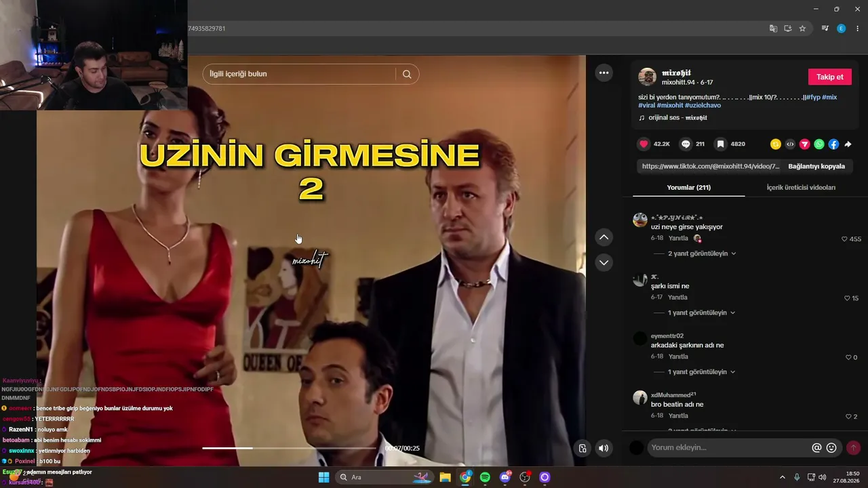This screenshot has width=868, height=488.
Task: Bookmark this page with the star icon
Action: 802,28
